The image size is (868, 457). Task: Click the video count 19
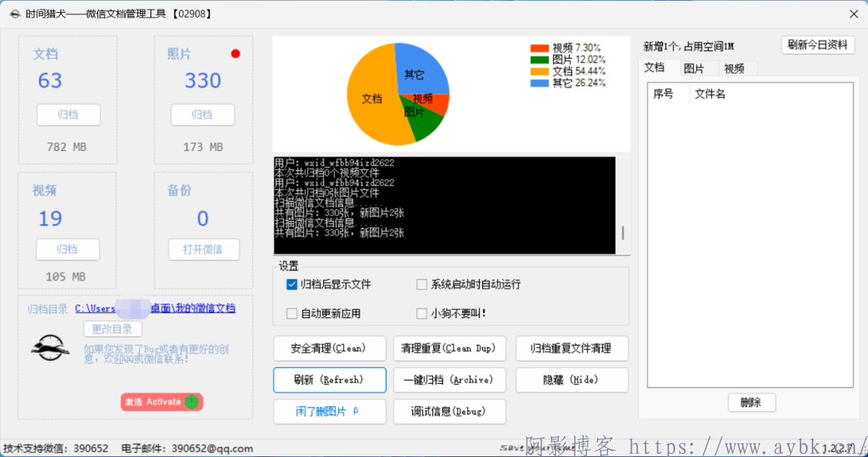50,218
